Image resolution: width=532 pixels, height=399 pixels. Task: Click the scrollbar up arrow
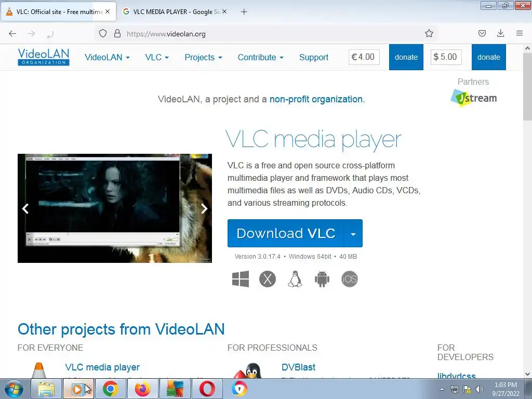point(527,48)
